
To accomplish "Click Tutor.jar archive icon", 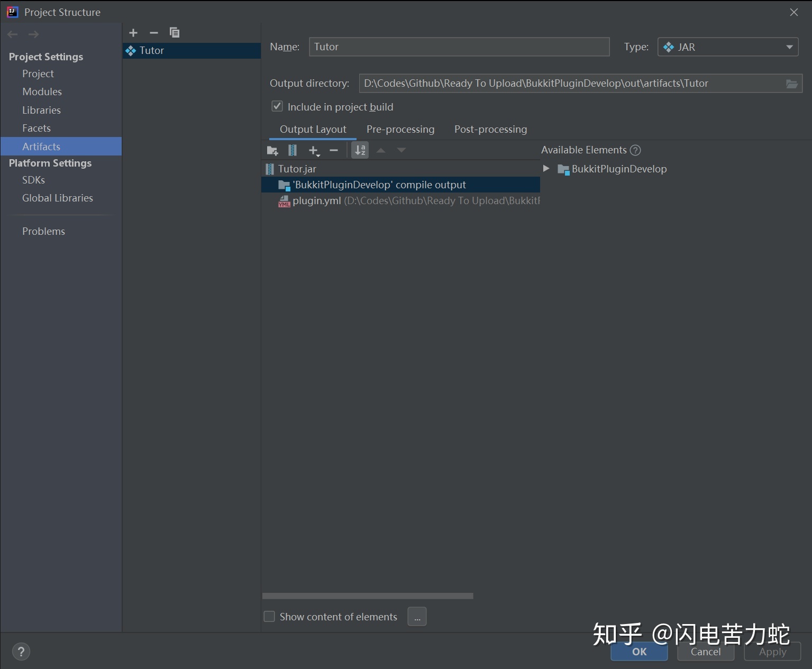I will 270,169.
